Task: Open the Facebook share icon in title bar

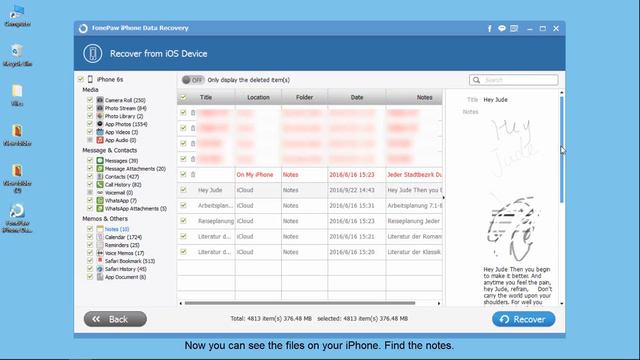Action: click(x=489, y=29)
